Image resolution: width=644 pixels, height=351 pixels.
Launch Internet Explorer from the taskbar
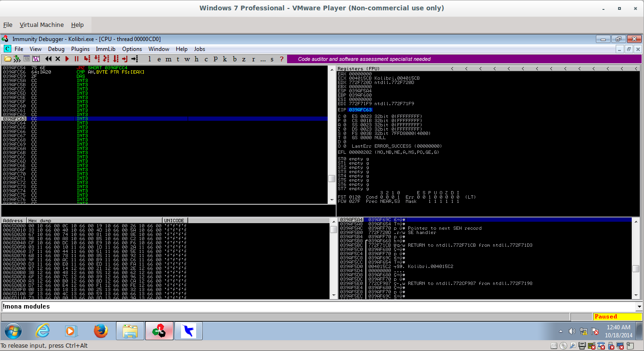click(x=43, y=331)
